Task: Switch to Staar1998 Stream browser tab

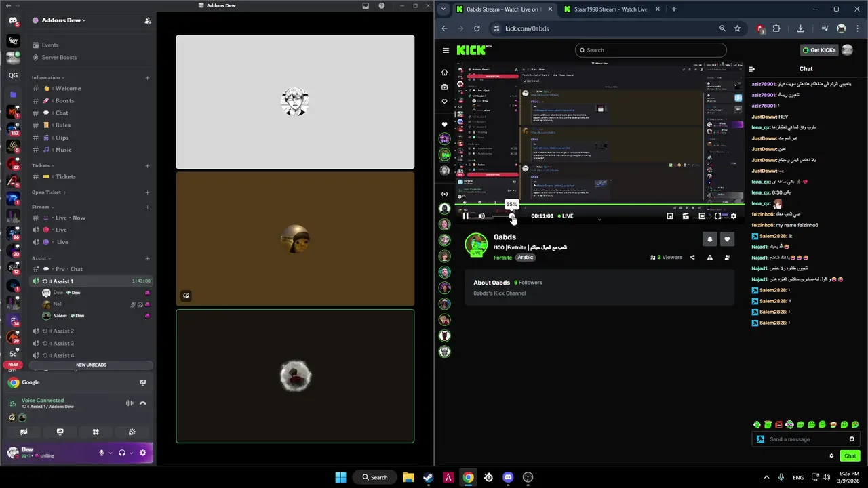Action: (612, 9)
